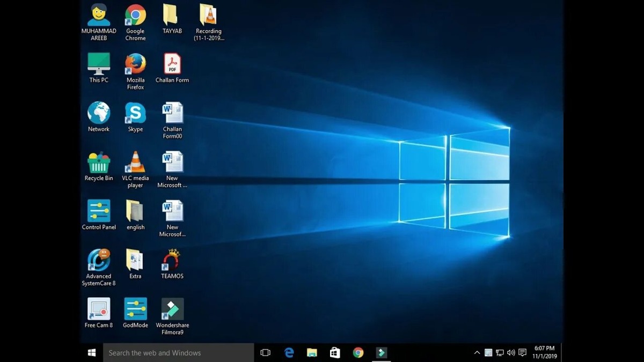Open the volume control tray icon
644x362 pixels.
[511, 352]
